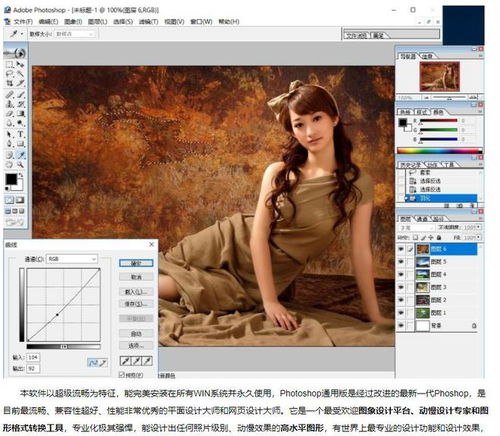The image size is (500, 436).
Task: Choose the pencil draw-curve mode icon
Action: pos(103,363)
